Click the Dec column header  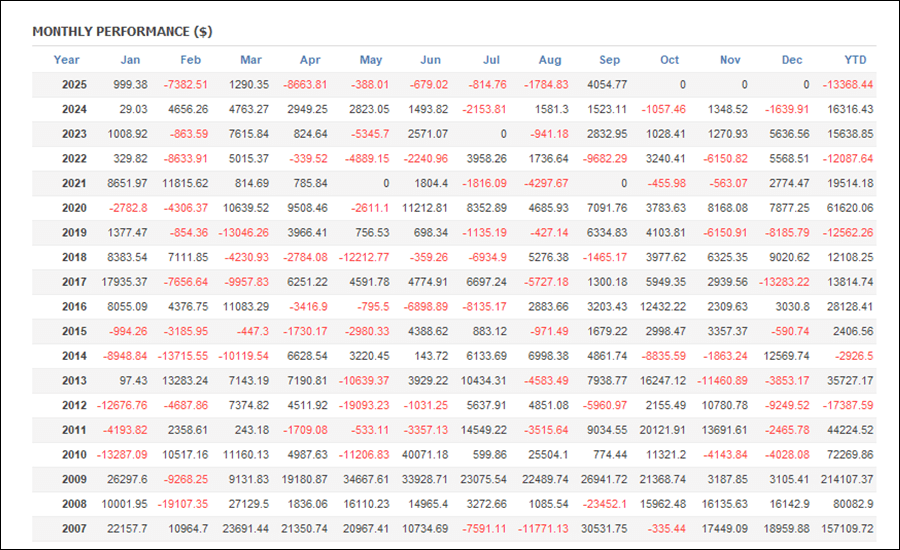click(x=792, y=60)
